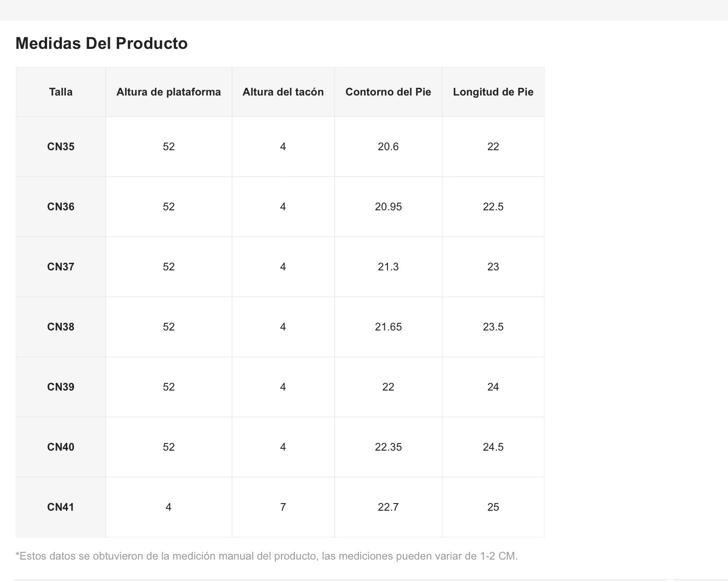Image resolution: width=728 pixels, height=582 pixels.
Task: Click foot contour value 20.6 for CN35
Action: click(388, 147)
